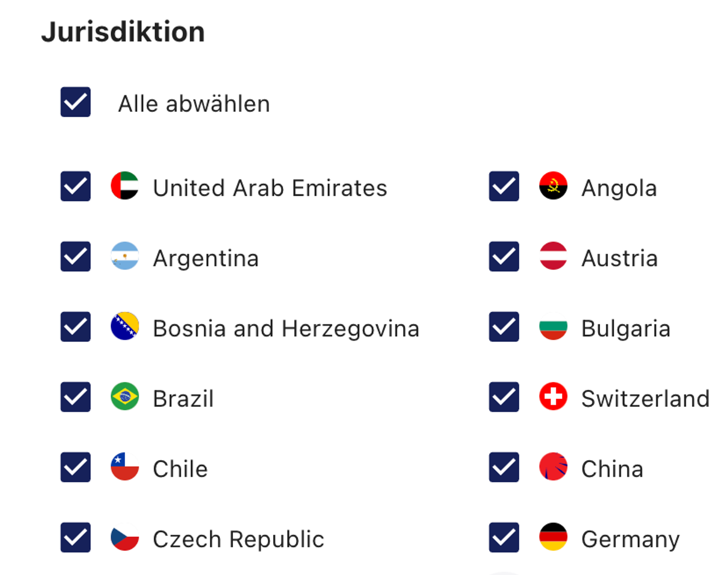Click the Germany country label
Screen dimensions: 728x575
pos(630,539)
